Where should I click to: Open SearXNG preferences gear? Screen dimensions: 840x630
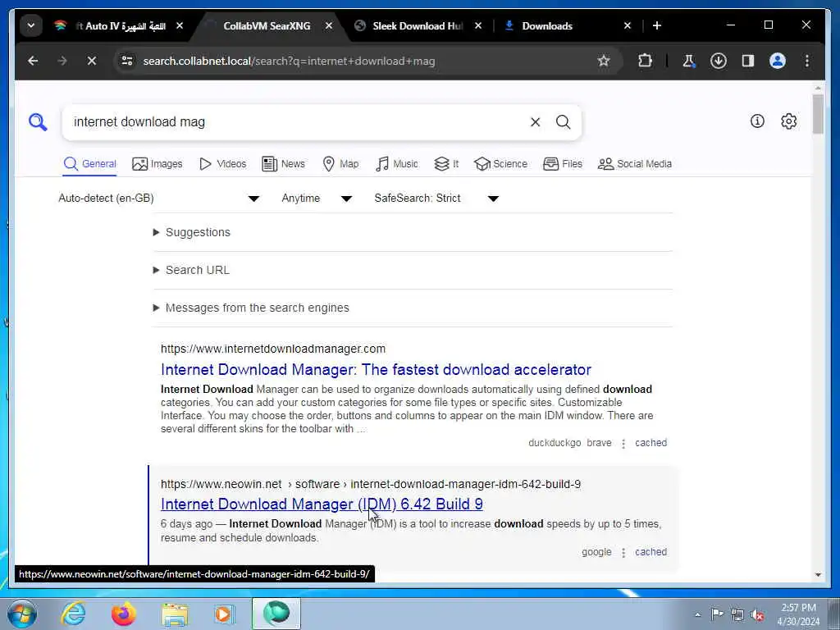788,121
